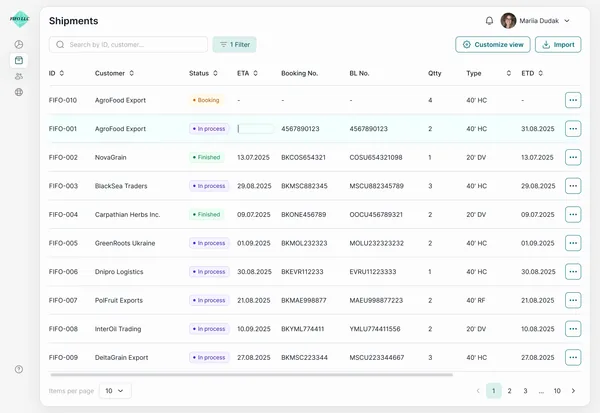Viewport: 600px width, 413px height.
Task: Sort by ID column
Action: coord(62,73)
